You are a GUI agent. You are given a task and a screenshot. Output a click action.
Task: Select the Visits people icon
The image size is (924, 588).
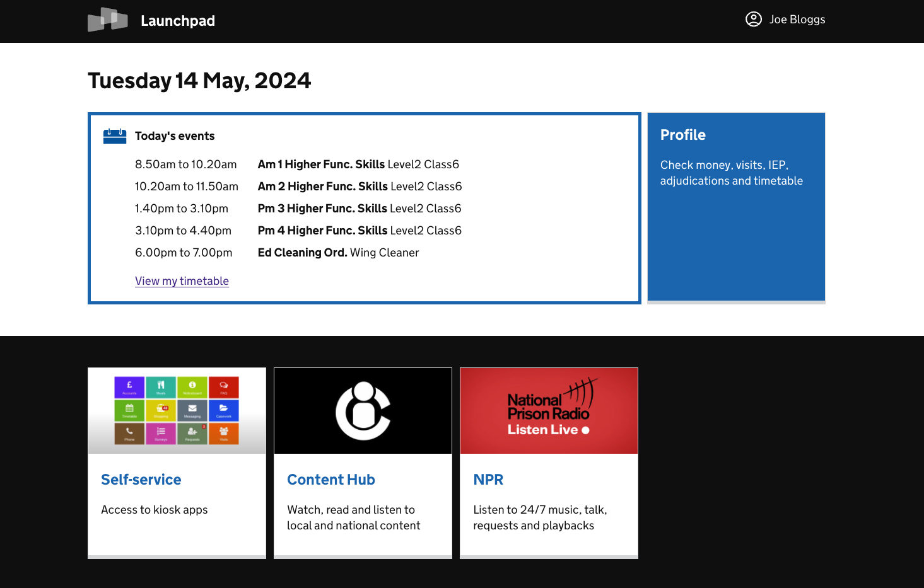[x=224, y=434]
